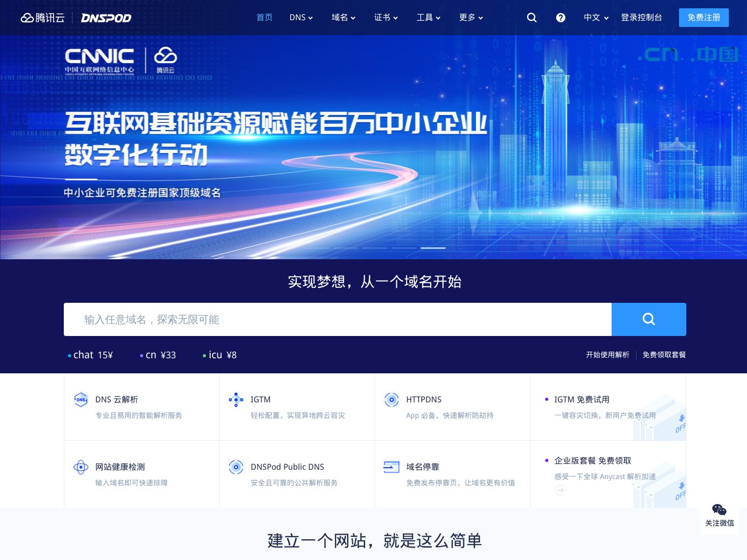This screenshot has height=560, width=747.
Task: Select the active last carousel indicator
Action: (433, 248)
